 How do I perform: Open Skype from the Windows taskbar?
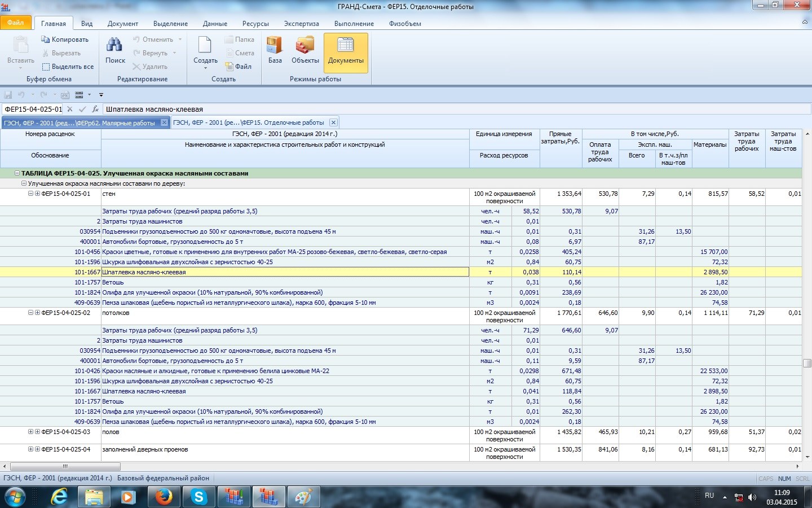pos(198,497)
